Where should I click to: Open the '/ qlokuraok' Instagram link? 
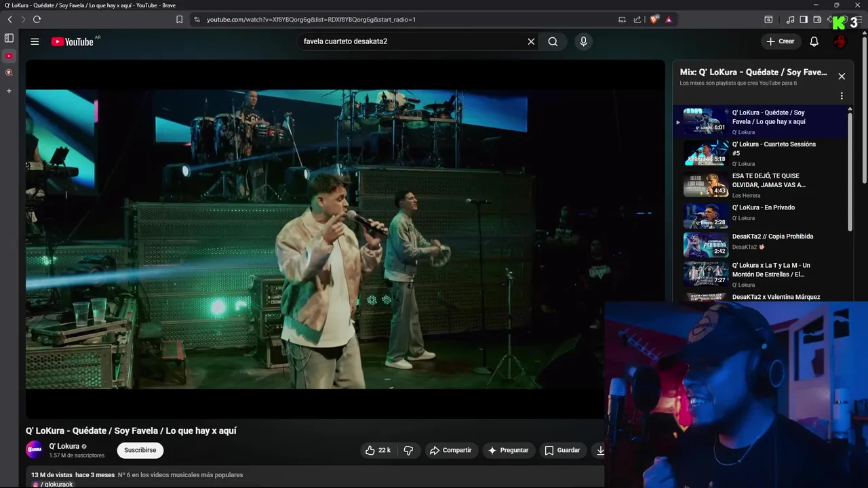(53, 485)
